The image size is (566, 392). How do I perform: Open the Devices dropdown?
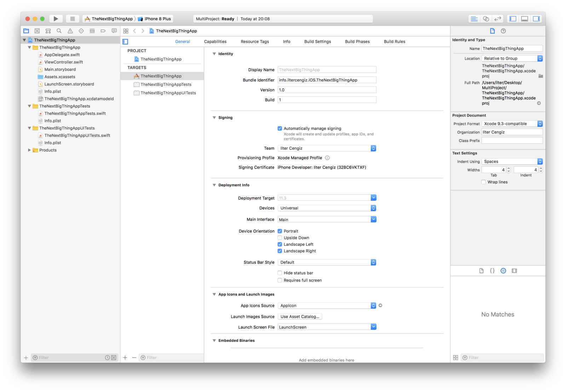click(327, 208)
